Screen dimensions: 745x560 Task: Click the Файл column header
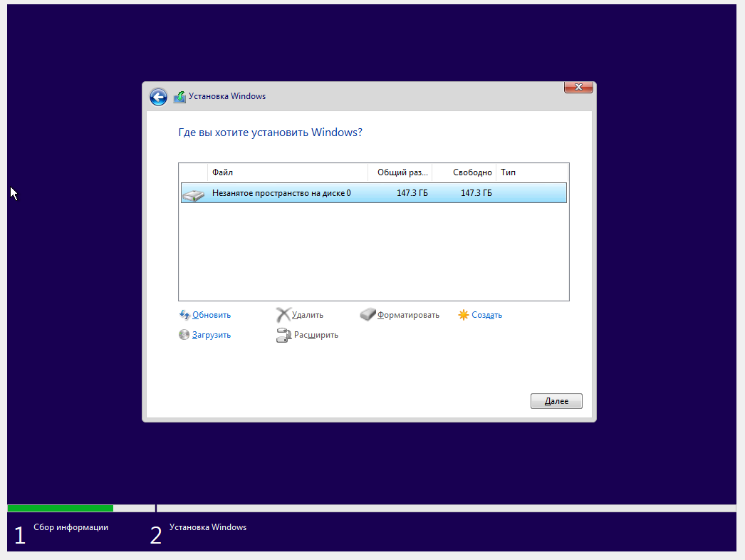click(288, 172)
